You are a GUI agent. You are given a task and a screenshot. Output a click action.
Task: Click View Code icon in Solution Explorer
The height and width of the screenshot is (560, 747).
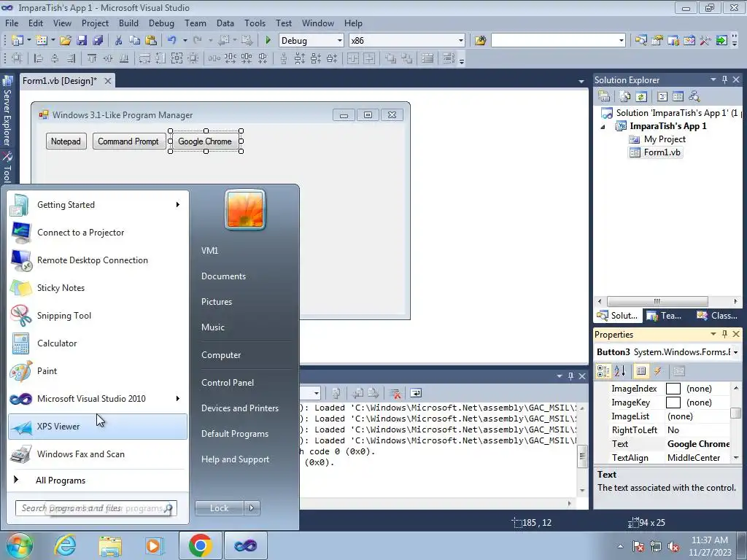[x=662, y=97]
